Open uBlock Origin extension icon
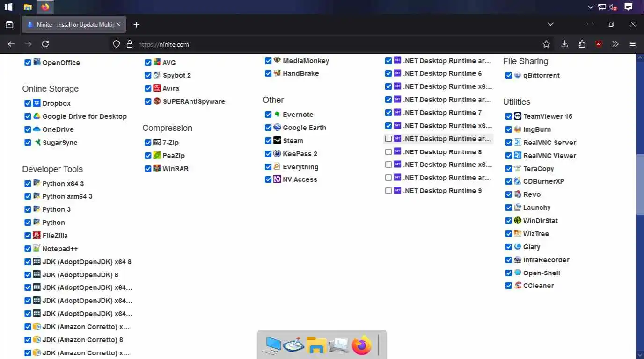The width and height of the screenshot is (644, 359). 599,44
